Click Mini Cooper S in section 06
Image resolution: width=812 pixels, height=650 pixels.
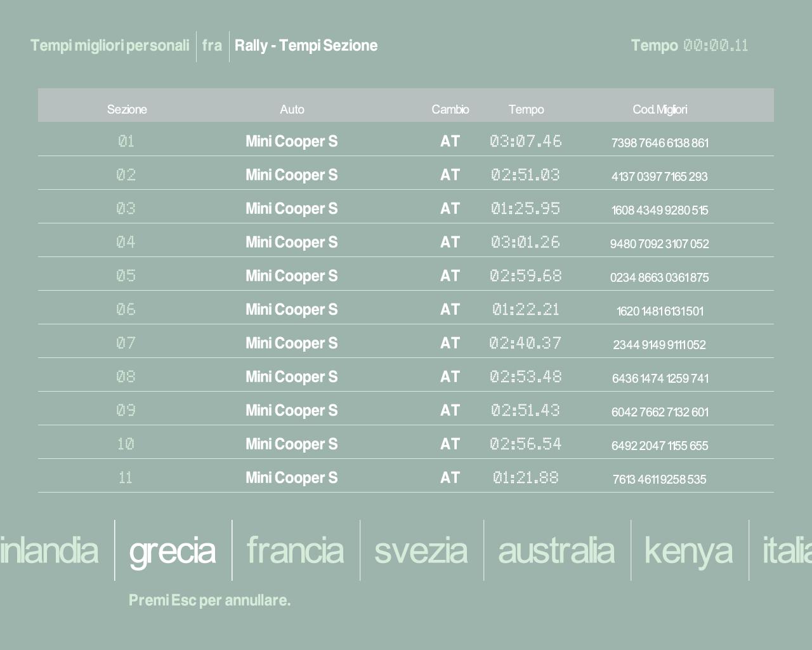pos(291,309)
